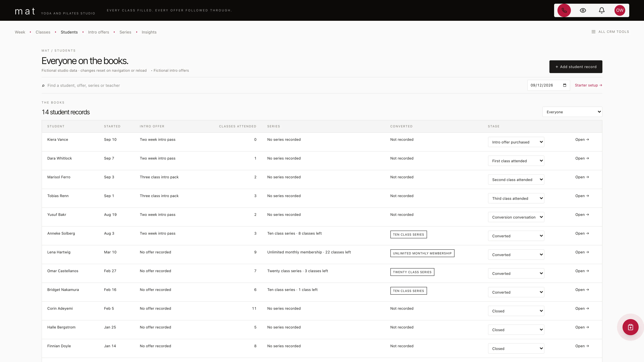
Task: Open Kiera Vance's stage dropdown
Action: pyautogui.click(x=516, y=142)
